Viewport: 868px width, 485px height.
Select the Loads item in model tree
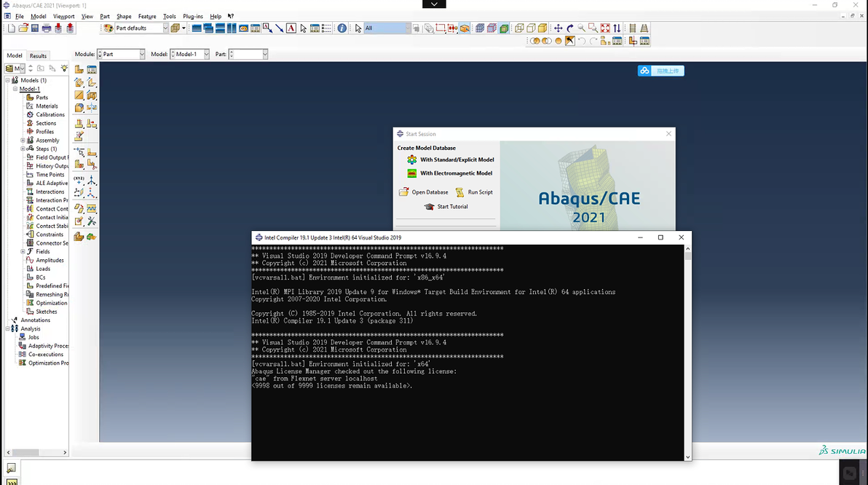[x=43, y=269]
